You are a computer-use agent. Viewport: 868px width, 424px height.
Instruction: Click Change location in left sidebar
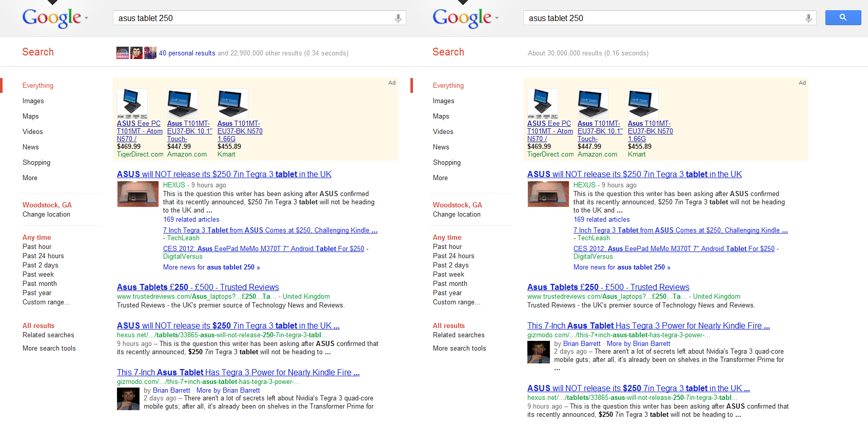[46, 215]
